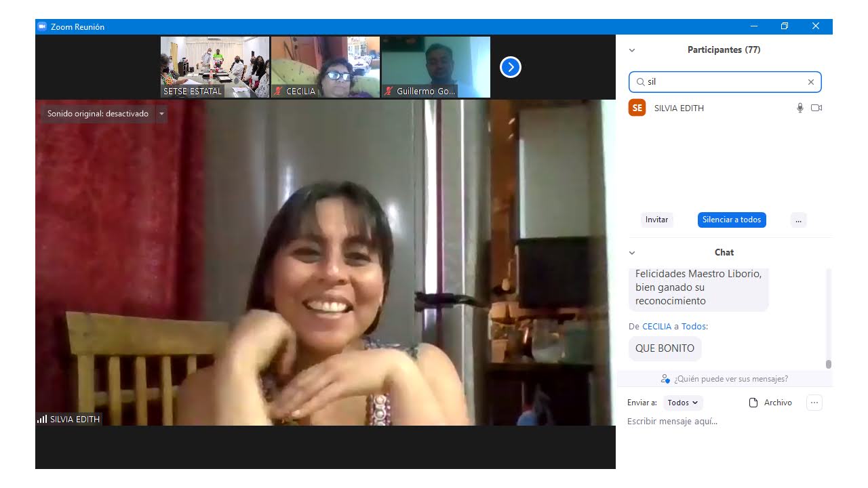Click ¿Quién puede ver sus mensajes? link

coord(731,379)
